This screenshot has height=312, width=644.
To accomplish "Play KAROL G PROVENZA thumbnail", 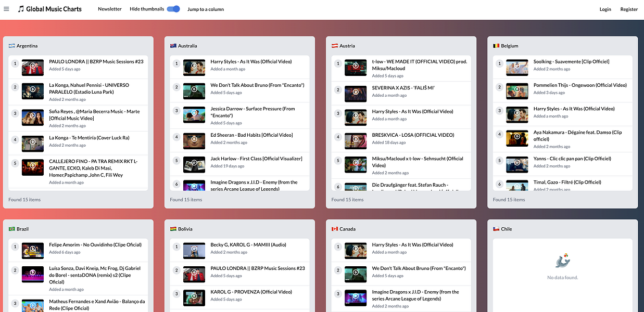I will (194, 297).
